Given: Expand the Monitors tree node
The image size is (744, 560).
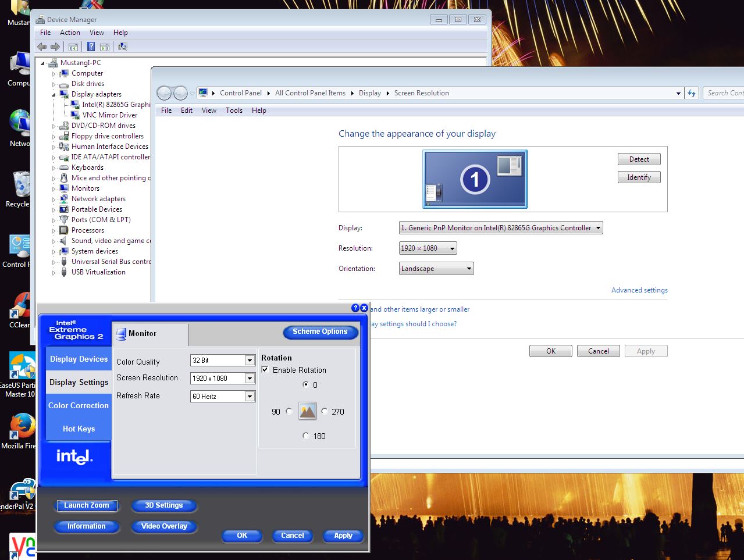Looking at the screenshot, I should coord(54,189).
